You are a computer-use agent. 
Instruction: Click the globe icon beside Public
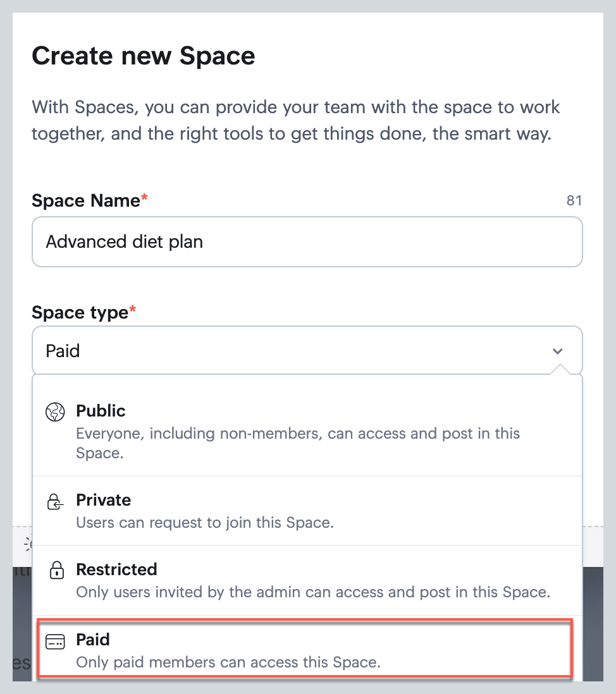click(x=56, y=412)
